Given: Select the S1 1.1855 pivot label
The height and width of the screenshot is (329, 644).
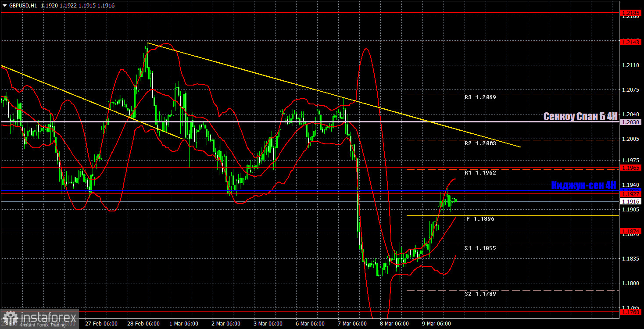Looking at the screenshot, I should (480, 248).
